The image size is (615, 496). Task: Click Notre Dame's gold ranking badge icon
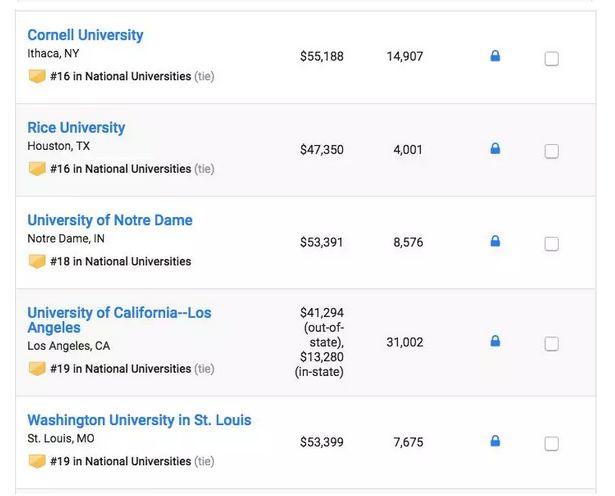[37, 261]
